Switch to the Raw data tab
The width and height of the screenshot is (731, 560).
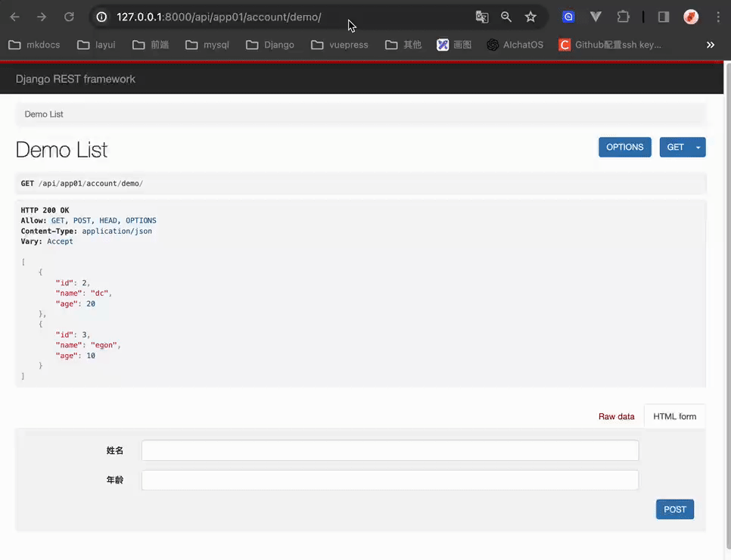tap(616, 416)
